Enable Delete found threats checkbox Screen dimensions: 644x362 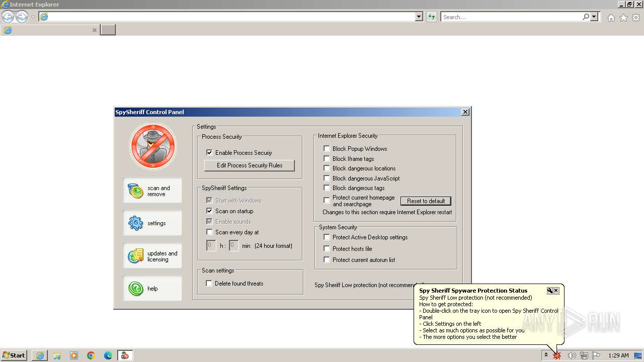(209, 283)
